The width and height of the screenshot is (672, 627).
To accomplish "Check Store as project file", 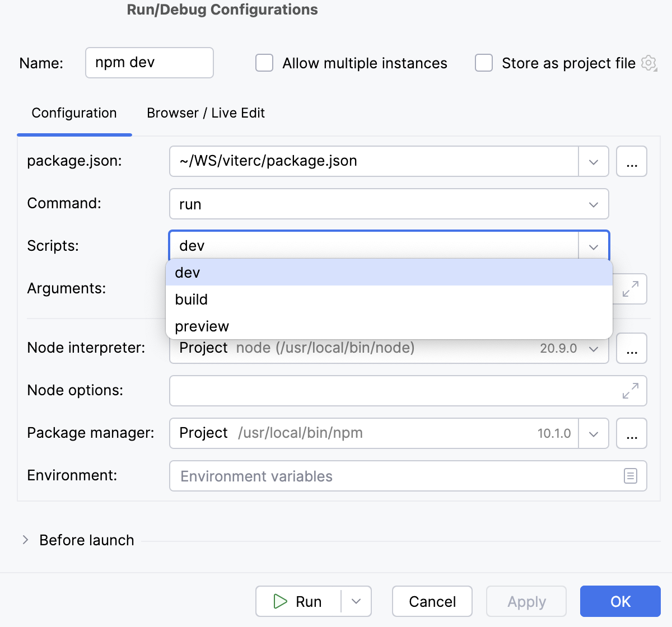I will click(483, 63).
